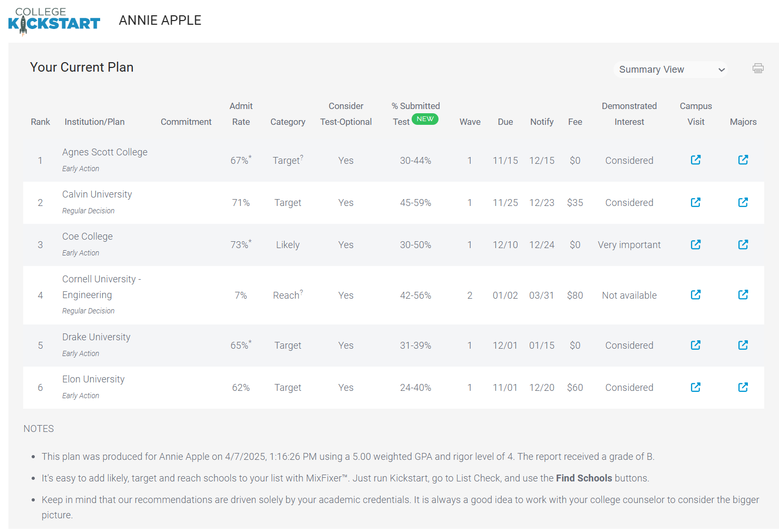779x532 pixels.
Task: Open Campus Visit link for Elon University
Action: 696,387
